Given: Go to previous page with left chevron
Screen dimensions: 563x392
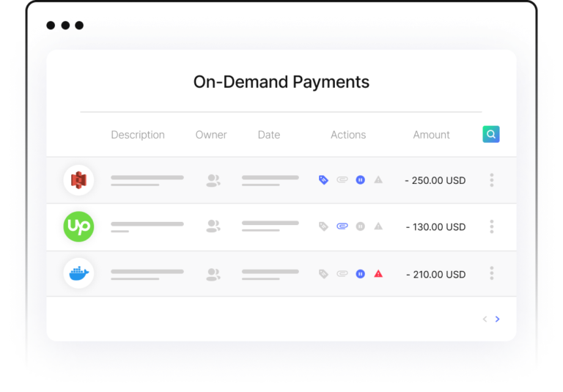Looking at the screenshot, I should (485, 319).
